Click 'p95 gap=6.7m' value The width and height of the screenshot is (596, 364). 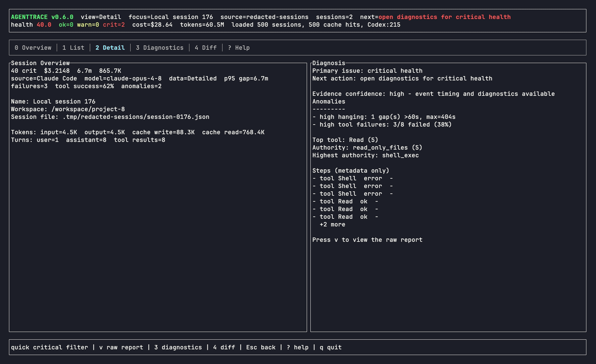(246, 78)
